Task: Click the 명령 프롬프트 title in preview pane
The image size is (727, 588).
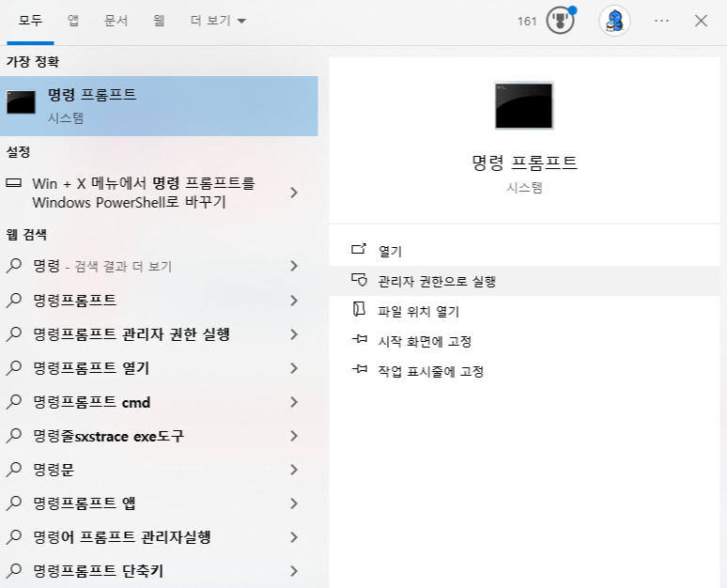Action: point(524,162)
